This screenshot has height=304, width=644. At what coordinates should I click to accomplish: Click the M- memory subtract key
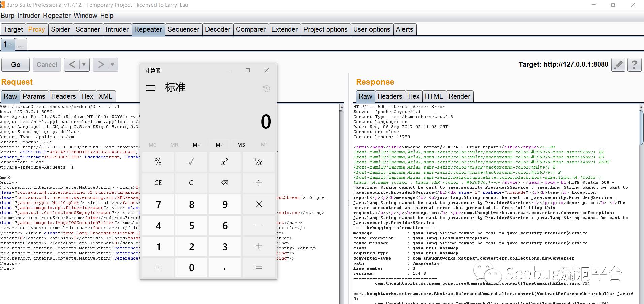tap(219, 145)
